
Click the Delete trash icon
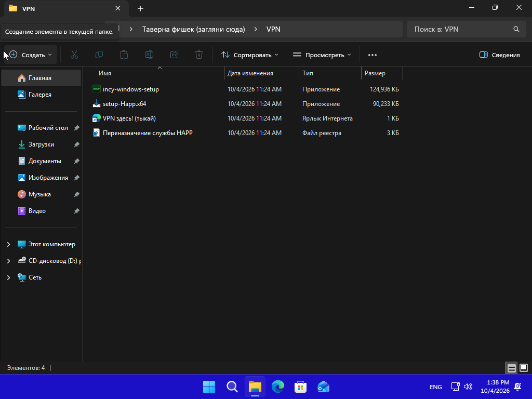click(x=199, y=55)
